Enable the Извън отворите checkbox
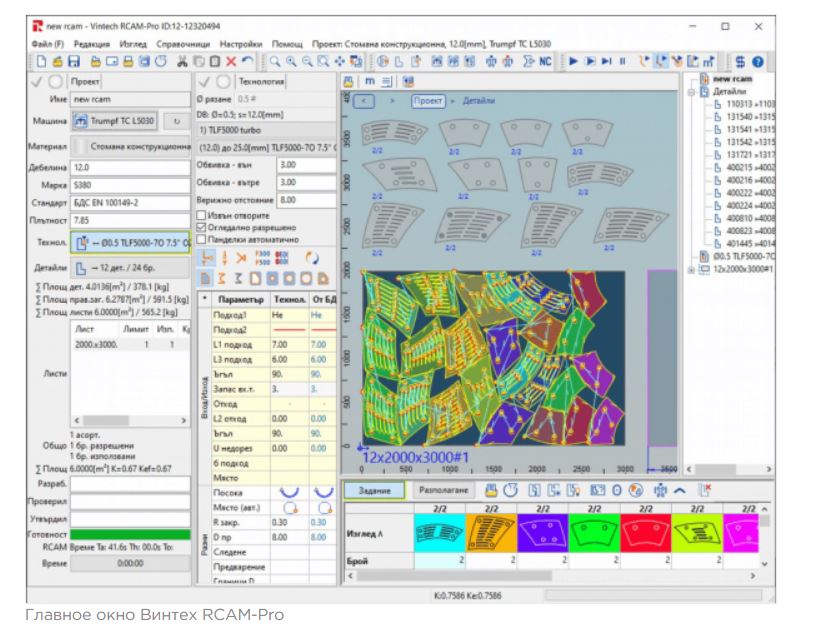Image resolution: width=828 pixels, height=630 pixels. 201,215
